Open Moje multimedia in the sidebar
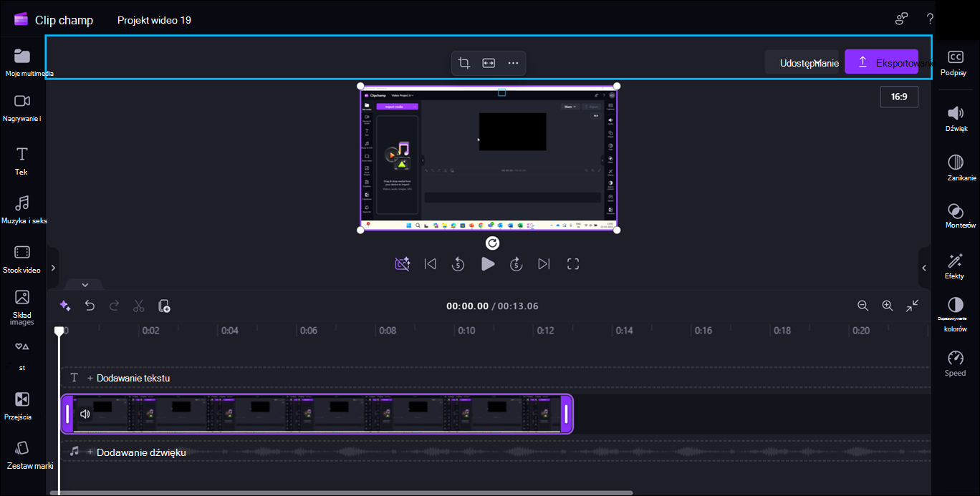980x496 pixels. 22,62
